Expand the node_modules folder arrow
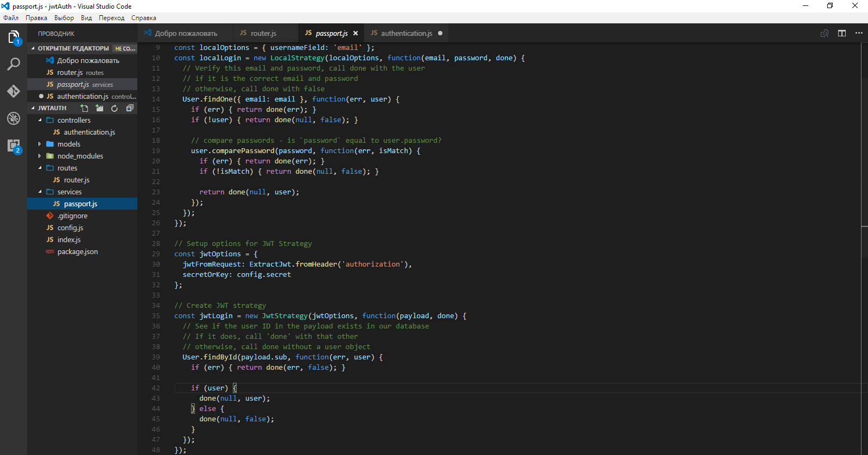Viewport: 868px width, 455px height. click(x=40, y=156)
